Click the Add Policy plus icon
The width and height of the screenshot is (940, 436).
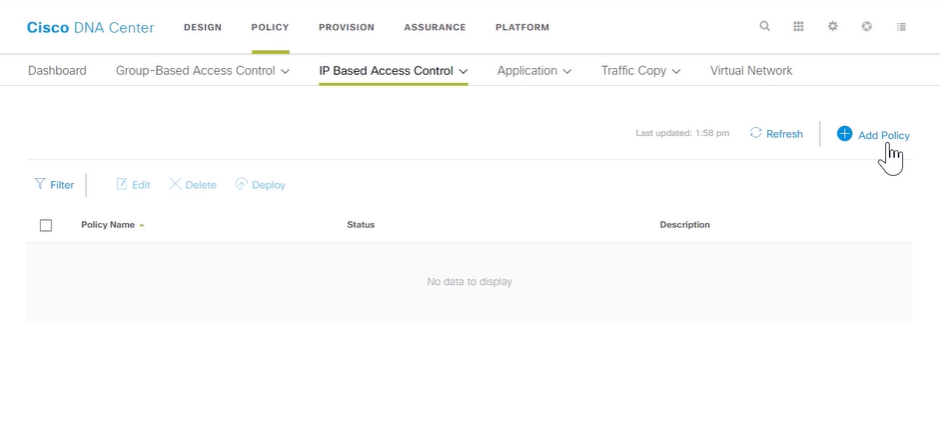(844, 134)
